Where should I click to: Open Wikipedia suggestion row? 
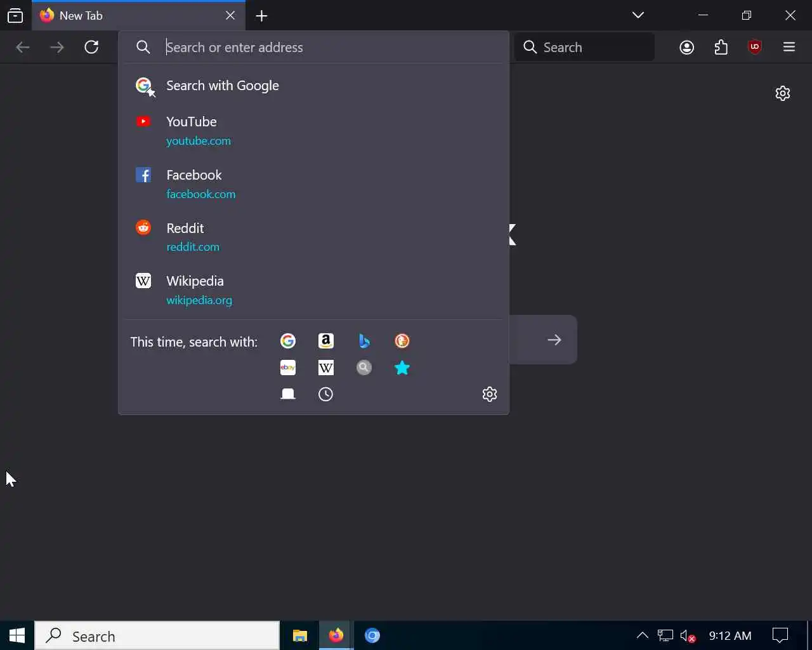(x=313, y=290)
